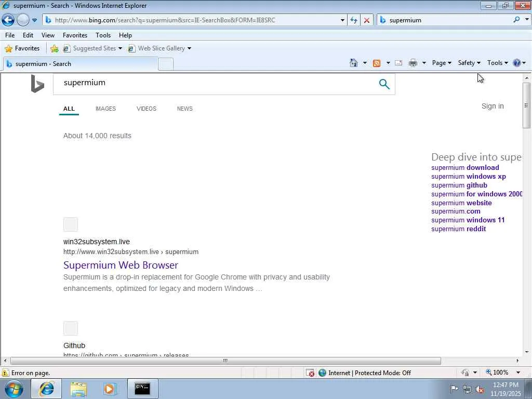The height and width of the screenshot is (399, 532).
Task: Stop loading with the red X icon
Action: click(367, 20)
